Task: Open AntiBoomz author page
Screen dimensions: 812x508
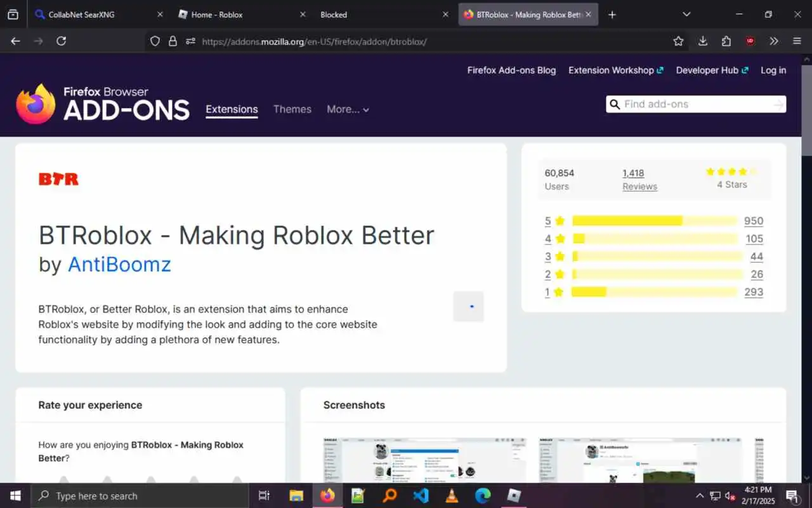Action: pyautogui.click(x=119, y=264)
